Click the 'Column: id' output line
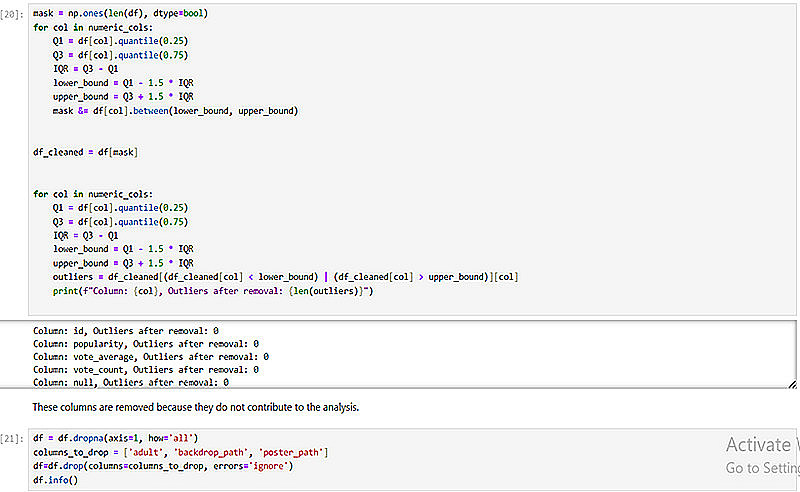 click(126, 331)
